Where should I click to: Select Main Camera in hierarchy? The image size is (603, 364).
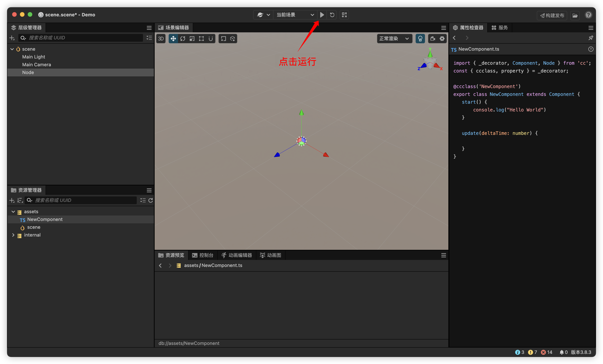point(36,65)
